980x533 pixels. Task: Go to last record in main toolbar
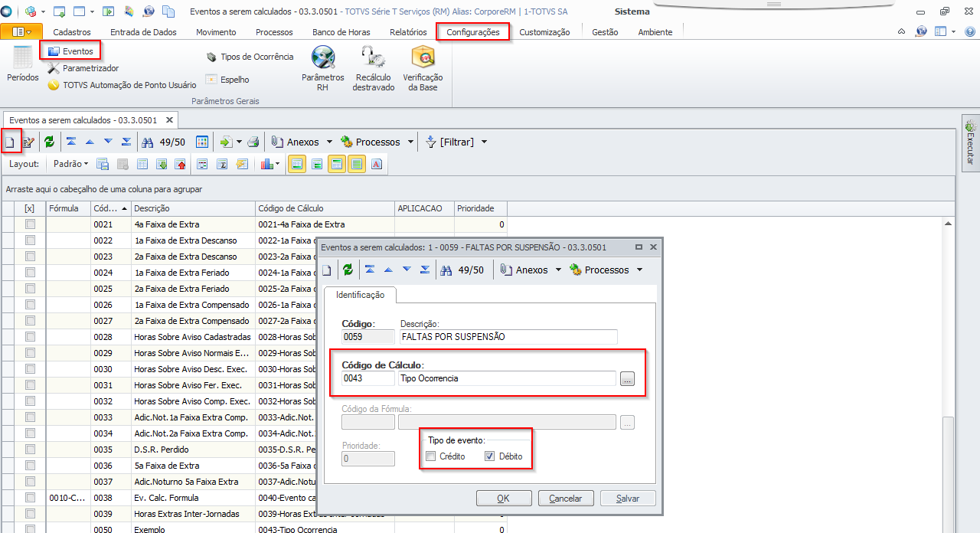pos(126,142)
